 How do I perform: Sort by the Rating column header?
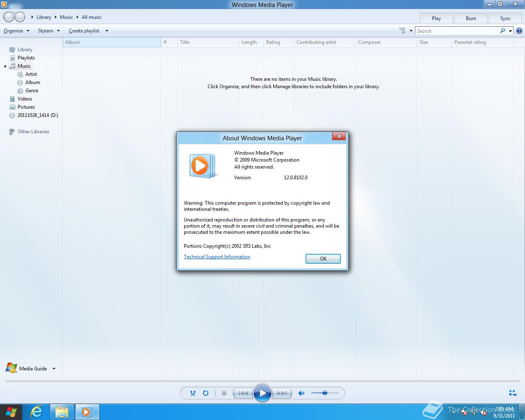coord(278,42)
